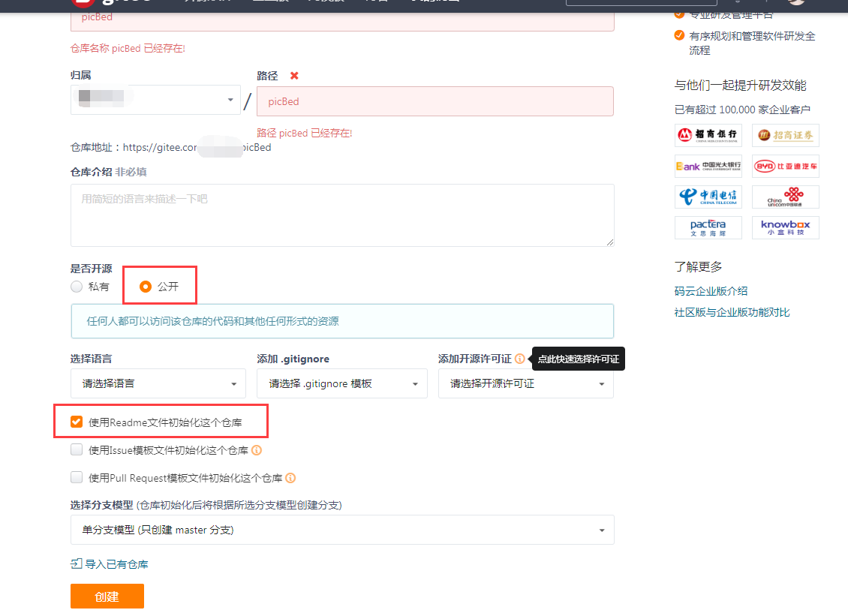Open the 码云企业版介绍 link
Screen dimensions: 848x616
point(711,291)
